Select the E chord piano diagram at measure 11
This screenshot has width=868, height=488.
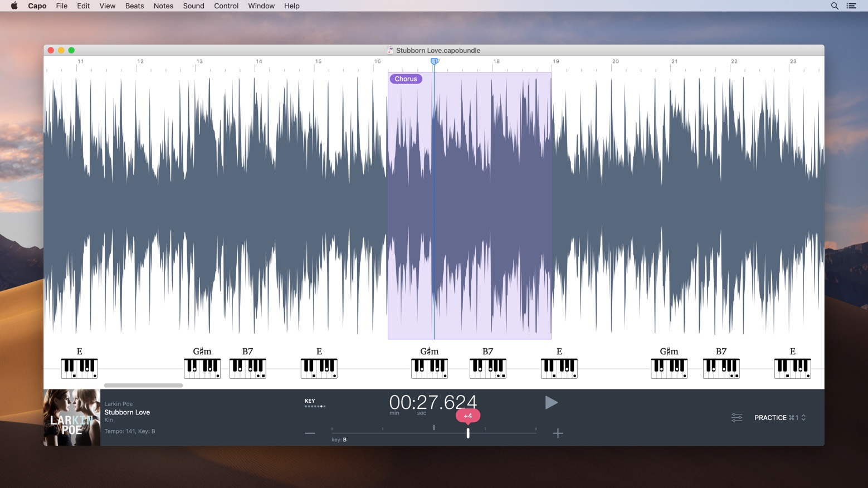79,368
